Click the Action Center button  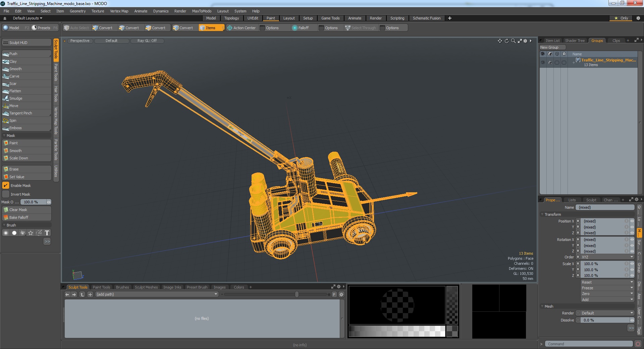tap(241, 28)
